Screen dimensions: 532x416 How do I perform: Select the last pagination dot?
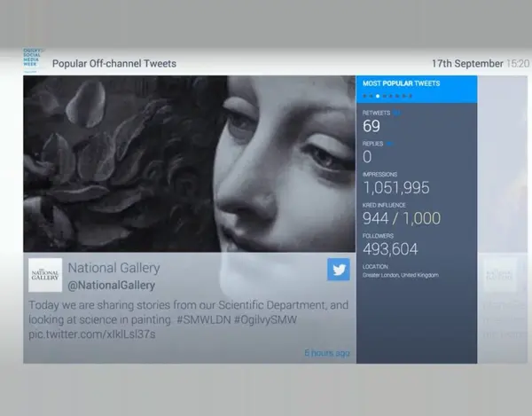(410, 95)
